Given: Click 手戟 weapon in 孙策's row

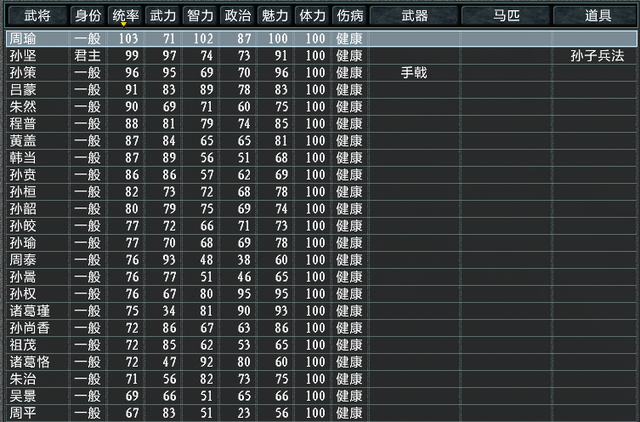Looking at the screenshot, I should pos(414,73).
